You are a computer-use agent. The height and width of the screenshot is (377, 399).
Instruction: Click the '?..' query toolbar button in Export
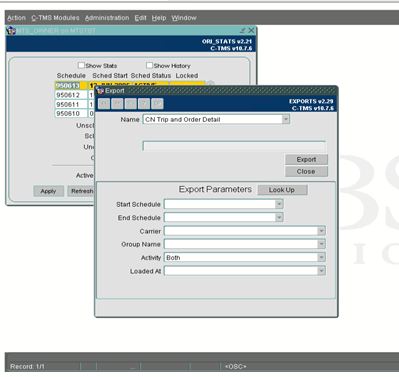coord(130,104)
